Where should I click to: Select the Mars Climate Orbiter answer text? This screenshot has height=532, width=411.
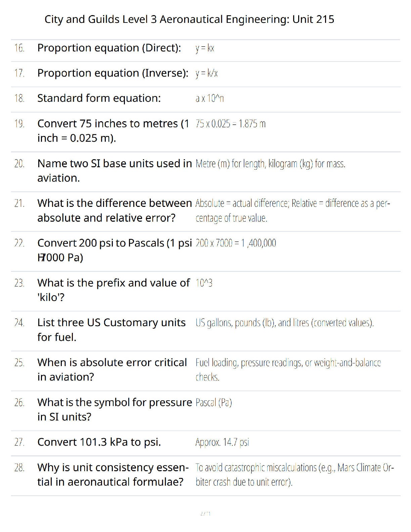tap(295, 475)
